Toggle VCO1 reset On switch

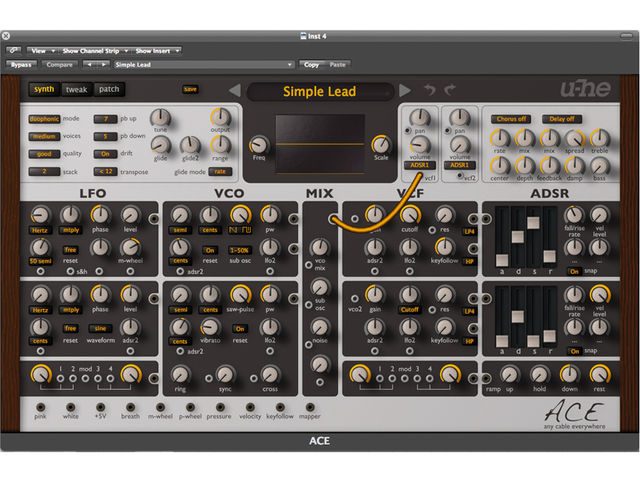[x=210, y=250]
